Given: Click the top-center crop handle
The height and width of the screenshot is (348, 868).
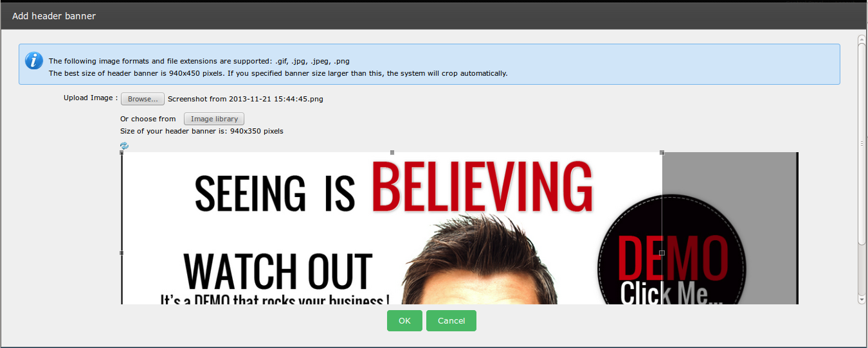Looking at the screenshot, I should (392, 153).
